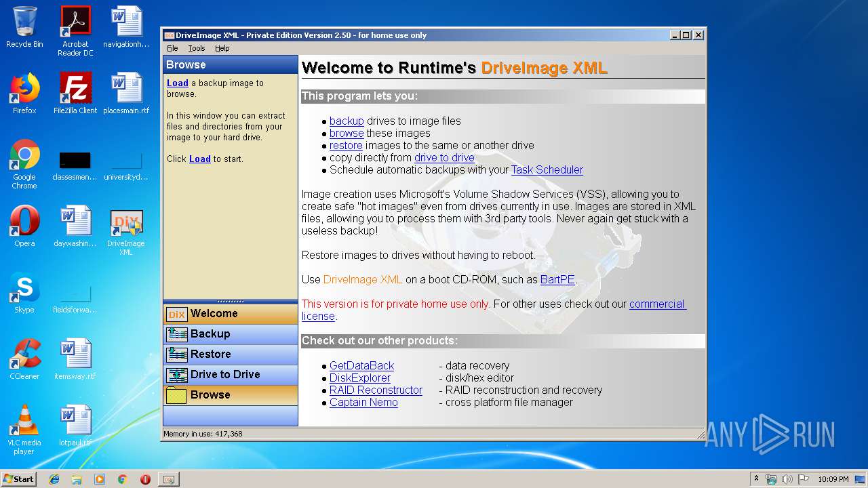Switch to the Backup section
This screenshot has width=868, height=488.
(x=231, y=334)
